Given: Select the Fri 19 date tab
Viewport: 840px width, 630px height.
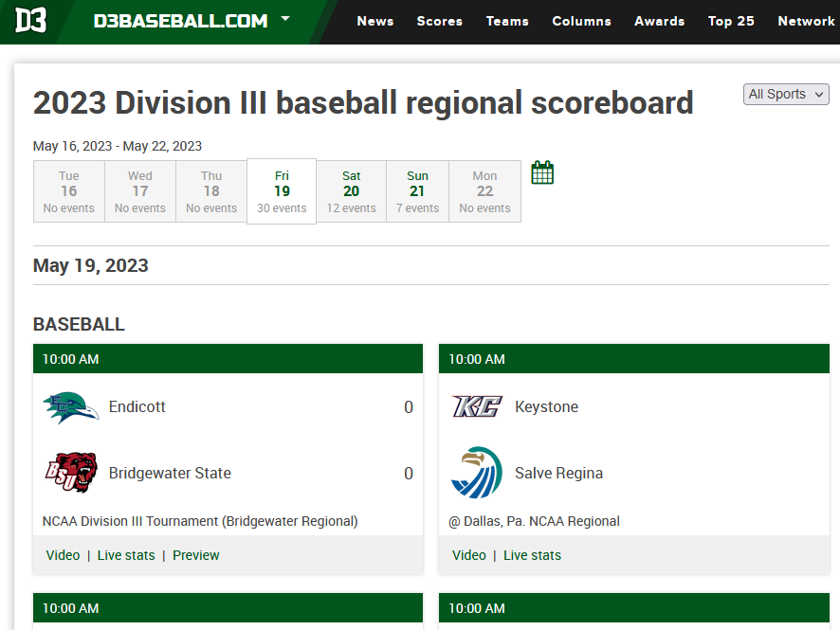Looking at the screenshot, I should pos(282,191).
